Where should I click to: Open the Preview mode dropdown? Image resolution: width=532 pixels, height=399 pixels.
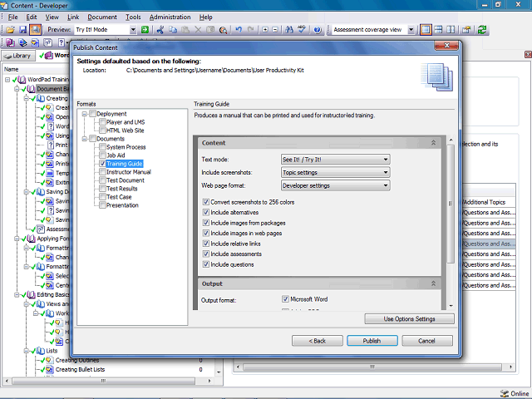click(133, 30)
